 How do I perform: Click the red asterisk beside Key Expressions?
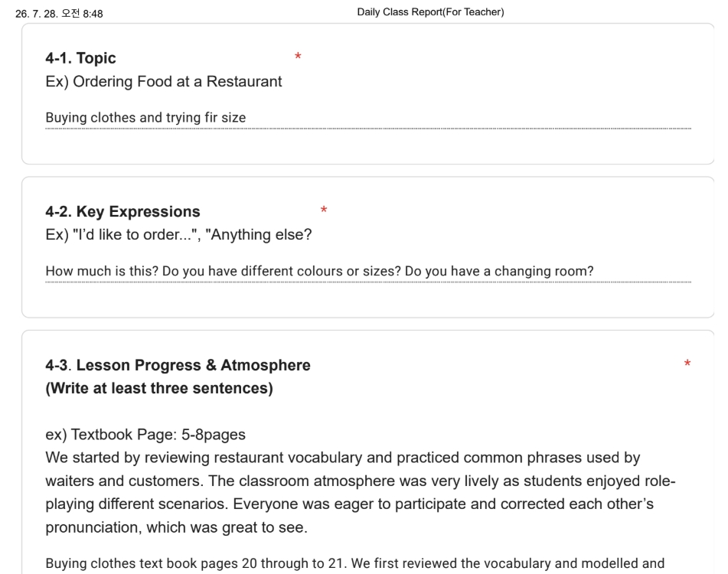click(324, 210)
